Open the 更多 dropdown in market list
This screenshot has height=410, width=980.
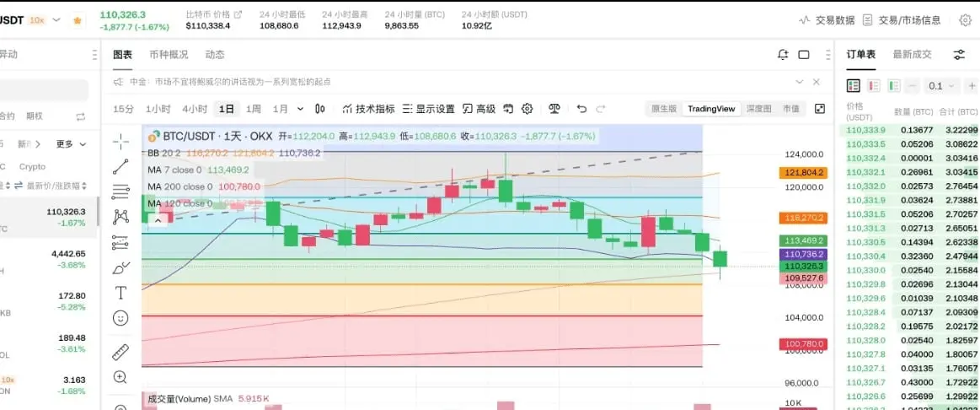point(70,144)
